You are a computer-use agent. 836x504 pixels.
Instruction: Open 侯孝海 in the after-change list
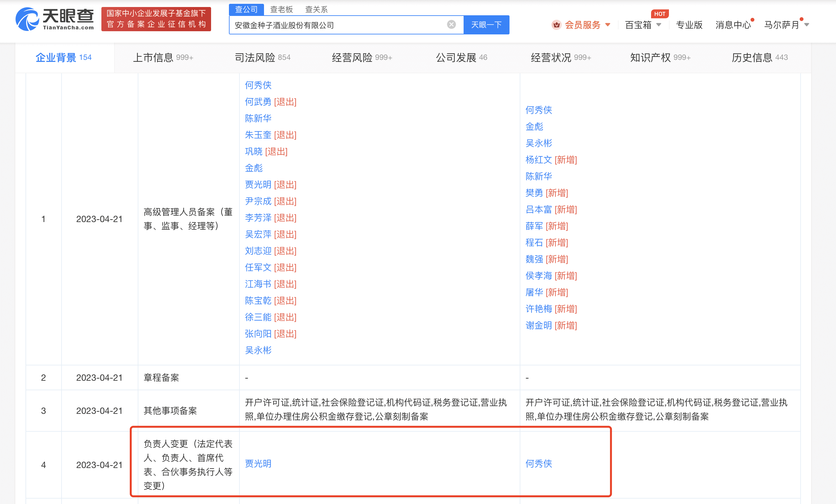pyautogui.click(x=539, y=276)
